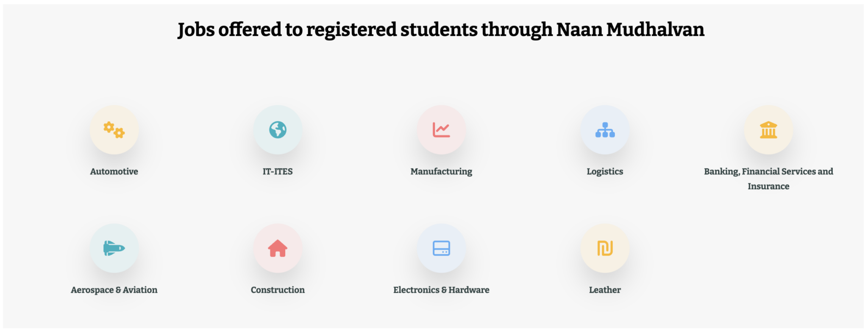
Task: Select the Leather shekel icon
Action: coord(604,249)
